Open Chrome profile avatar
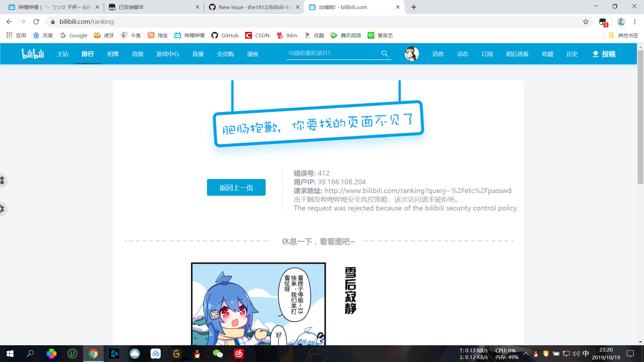The width and height of the screenshot is (644, 362). tap(621, 21)
